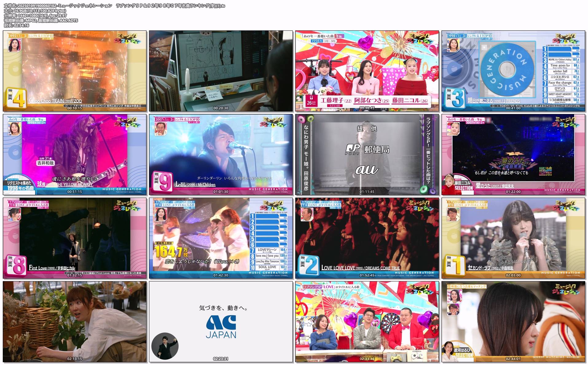Click the name caption 藤田ニコル (26)
The height and width of the screenshot is (365, 588).
pyautogui.click(x=410, y=100)
